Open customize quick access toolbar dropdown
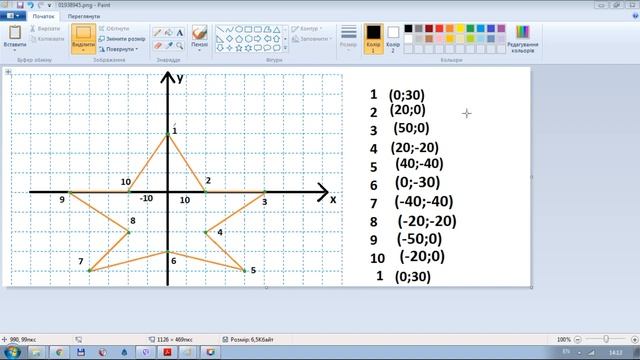The height and width of the screenshot is (360, 640). pos(49,5)
